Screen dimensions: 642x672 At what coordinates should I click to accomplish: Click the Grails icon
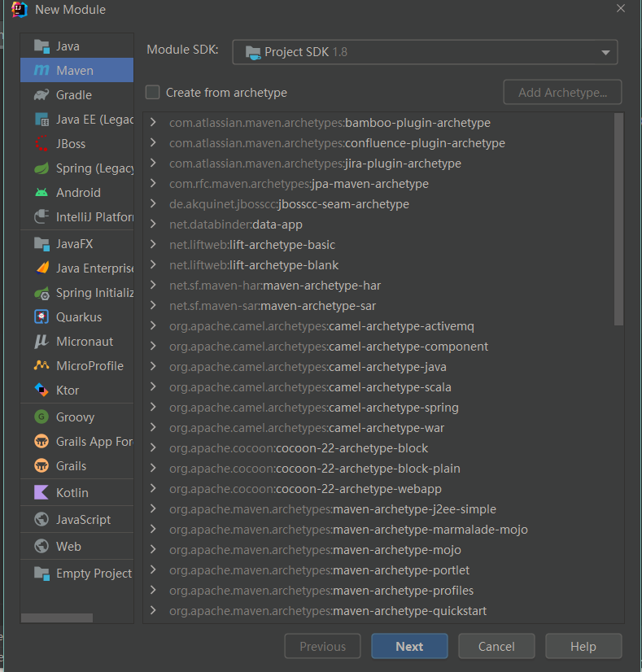click(x=41, y=465)
